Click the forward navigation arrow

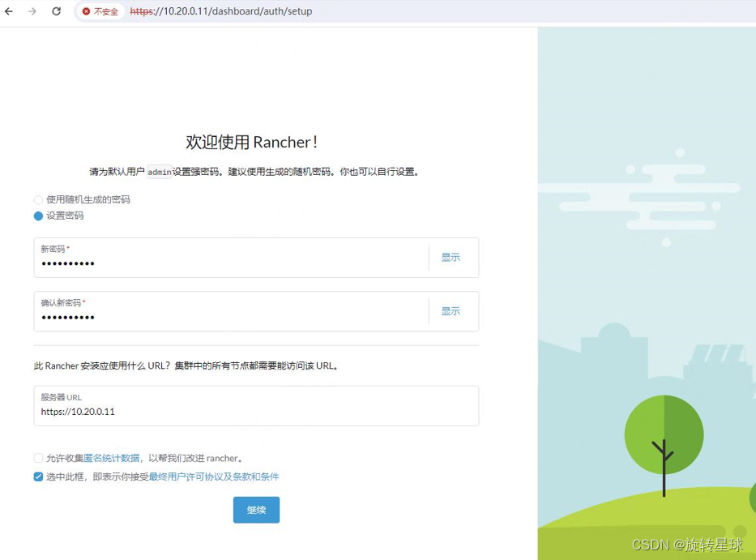pyautogui.click(x=33, y=12)
